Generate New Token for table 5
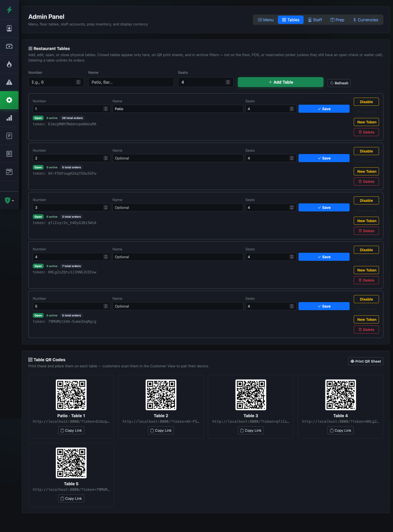Viewport: 393px width, 532px height. (366, 320)
